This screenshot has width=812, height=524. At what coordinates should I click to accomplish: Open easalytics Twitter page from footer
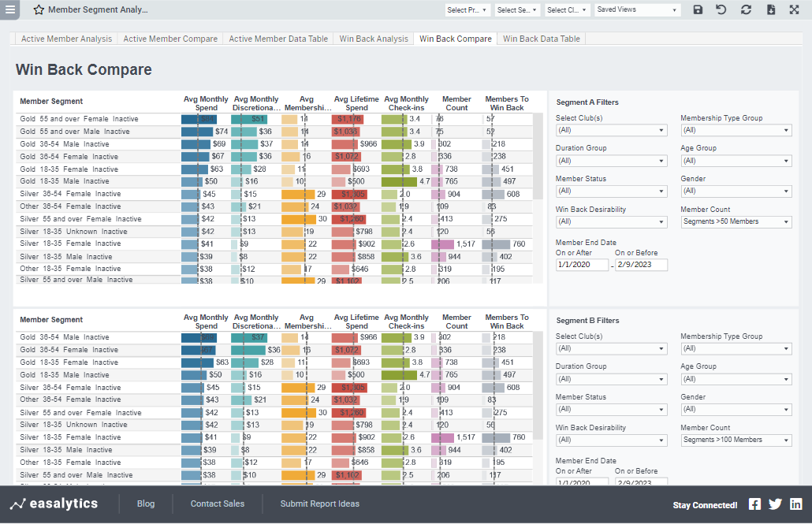point(775,504)
